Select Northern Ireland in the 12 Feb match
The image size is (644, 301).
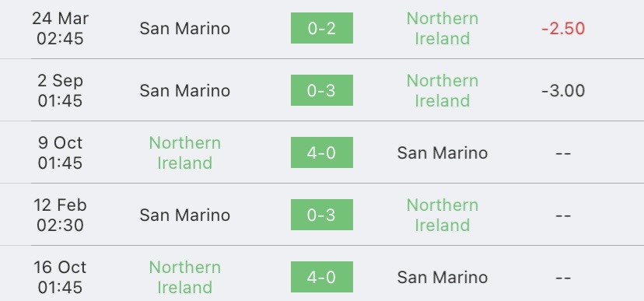443,215
